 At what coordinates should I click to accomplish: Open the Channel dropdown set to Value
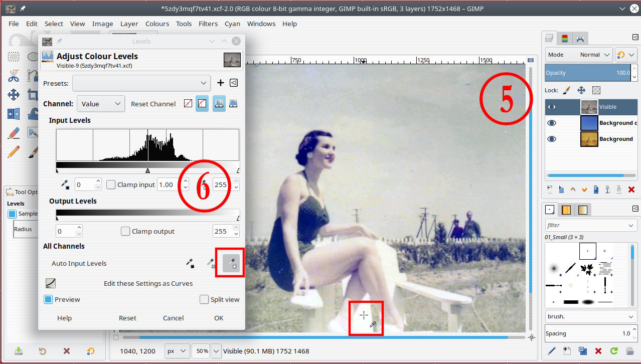[100, 104]
